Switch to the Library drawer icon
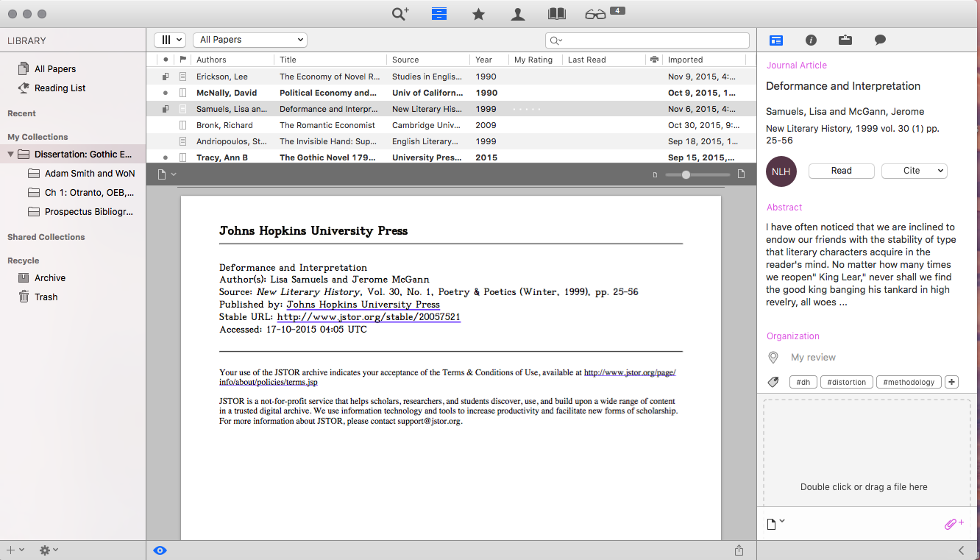This screenshot has width=980, height=560. (x=439, y=14)
